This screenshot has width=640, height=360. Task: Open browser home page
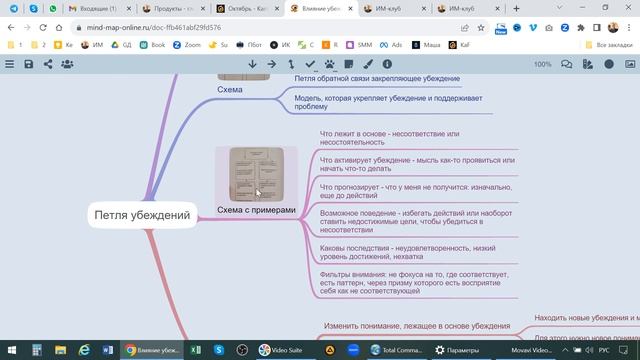59,28
